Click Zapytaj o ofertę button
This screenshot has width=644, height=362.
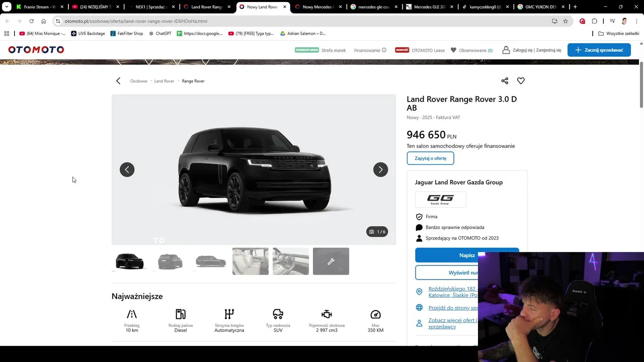(x=430, y=158)
